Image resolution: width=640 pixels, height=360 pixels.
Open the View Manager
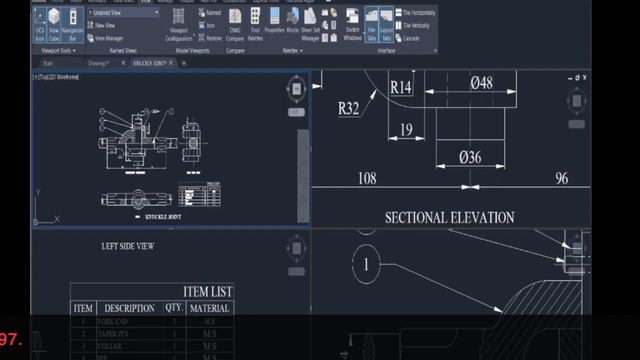[x=105, y=38]
